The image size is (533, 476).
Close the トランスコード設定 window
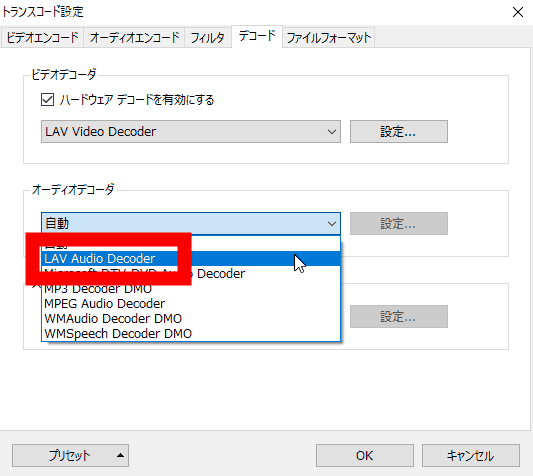[x=518, y=12]
